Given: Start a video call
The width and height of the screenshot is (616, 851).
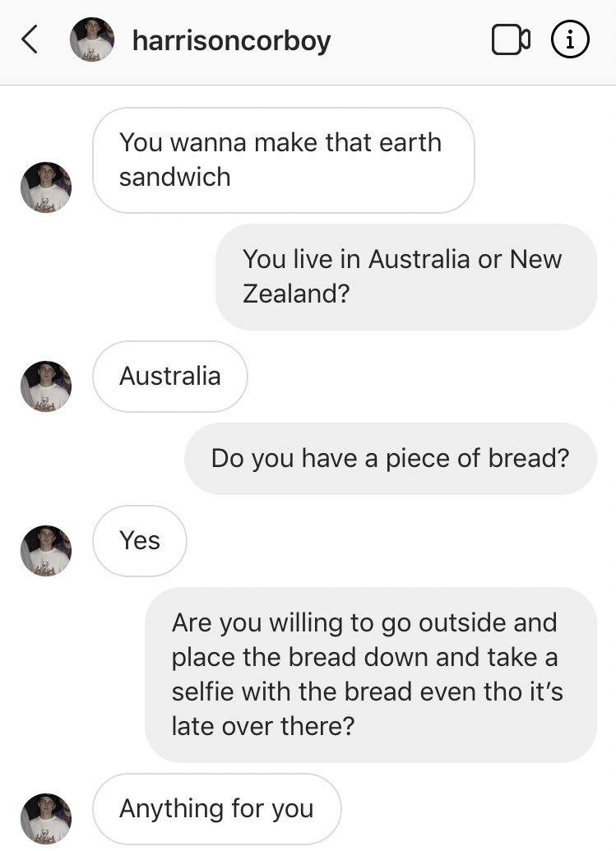Looking at the screenshot, I should 511,39.
